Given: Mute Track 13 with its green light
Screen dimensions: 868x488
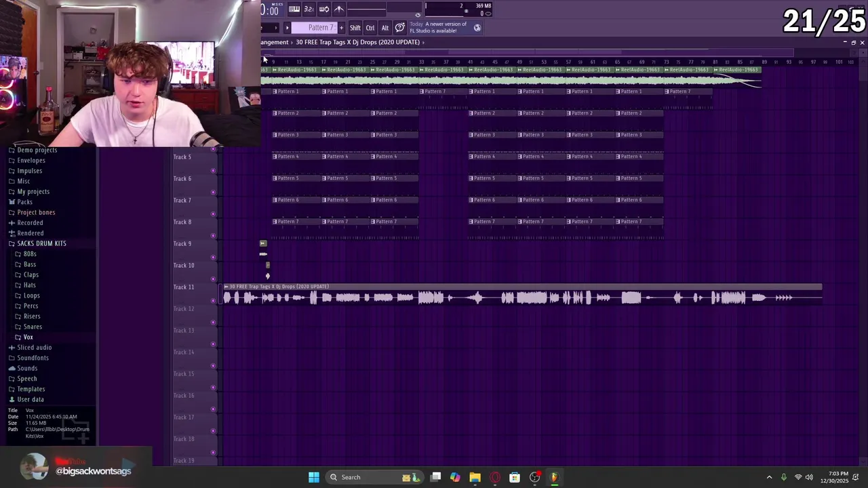Looking at the screenshot, I should (x=213, y=344).
